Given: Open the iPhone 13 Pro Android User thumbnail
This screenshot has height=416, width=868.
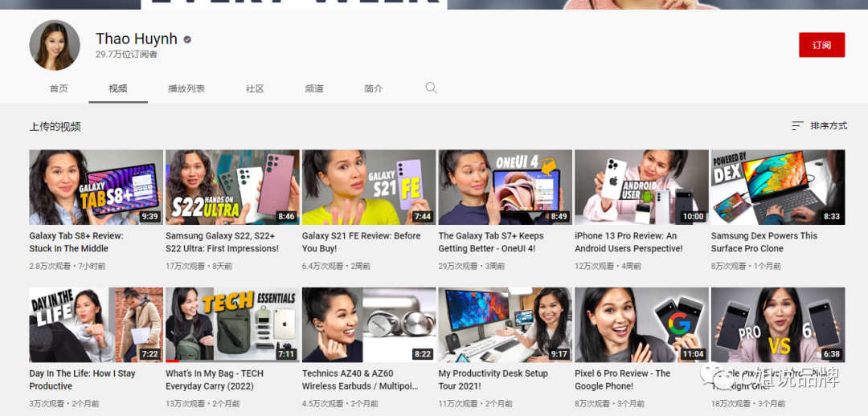Looking at the screenshot, I should point(641,187).
